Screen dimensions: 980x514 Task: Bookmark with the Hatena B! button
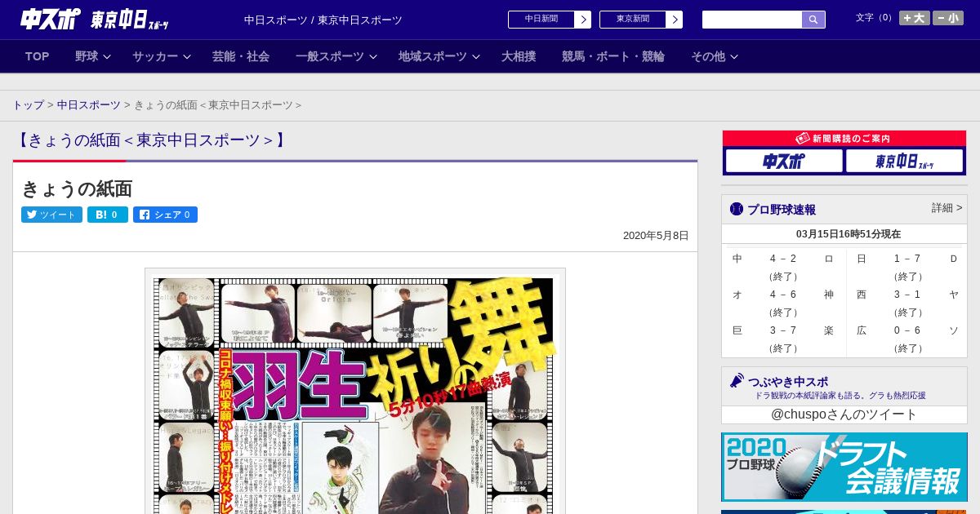click(108, 215)
